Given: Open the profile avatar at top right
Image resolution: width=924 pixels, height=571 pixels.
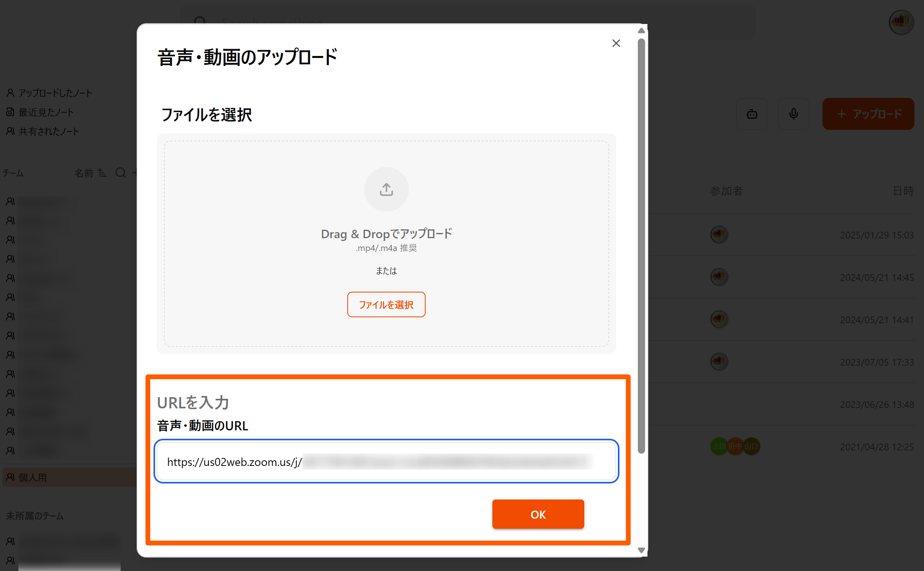Looking at the screenshot, I should click(901, 22).
